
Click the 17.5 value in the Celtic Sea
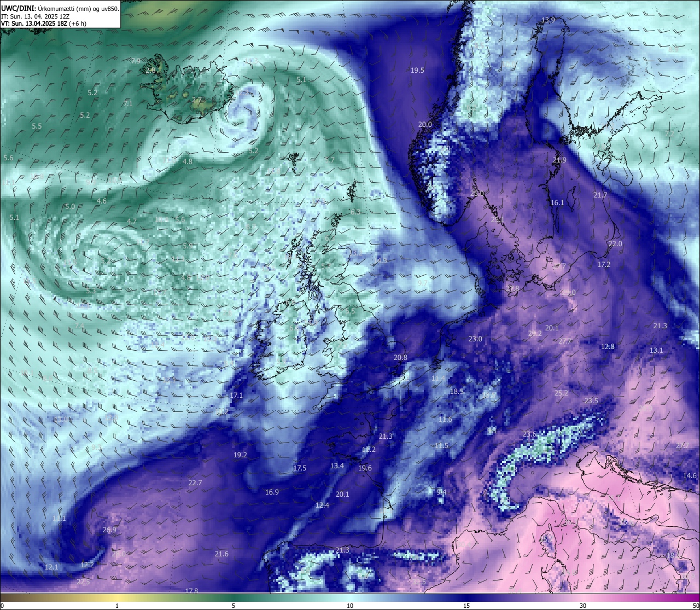(x=300, y=468)
